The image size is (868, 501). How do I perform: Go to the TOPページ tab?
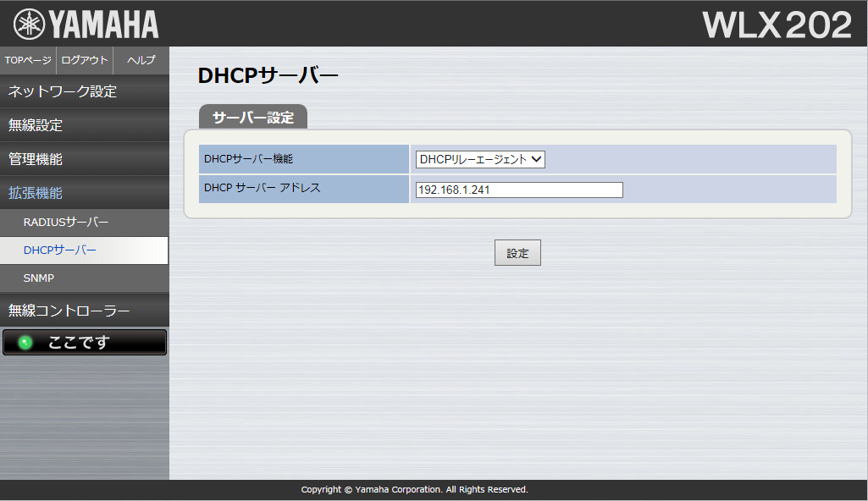coord(27,60)
